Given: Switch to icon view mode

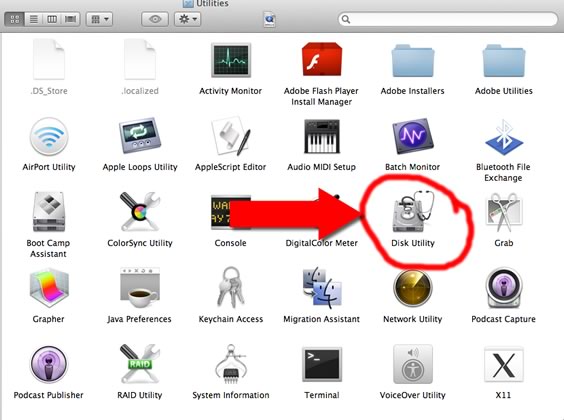Looking at the screenshot, I should [x=15, y=19].
